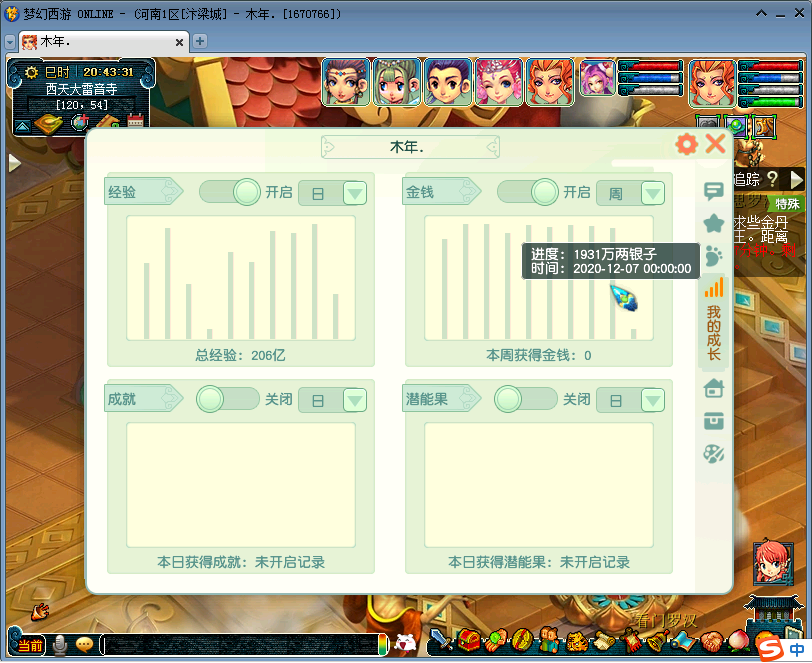Click the white bear mascot icon
Screen dimensions: 812x663
[405, 643]
